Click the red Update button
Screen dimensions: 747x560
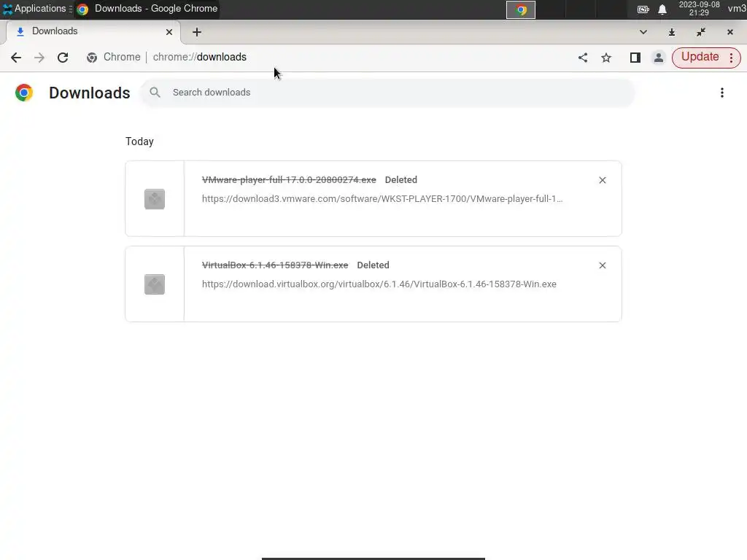click(x=700, y=57)
